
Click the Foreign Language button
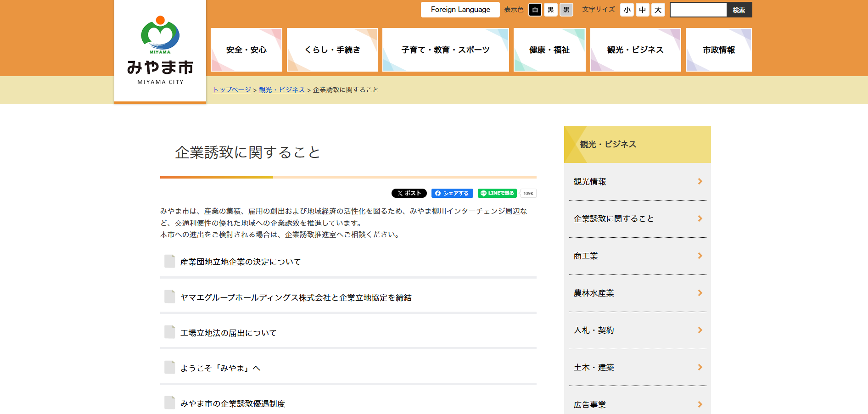pyautogui.click(x=460, y=10)
